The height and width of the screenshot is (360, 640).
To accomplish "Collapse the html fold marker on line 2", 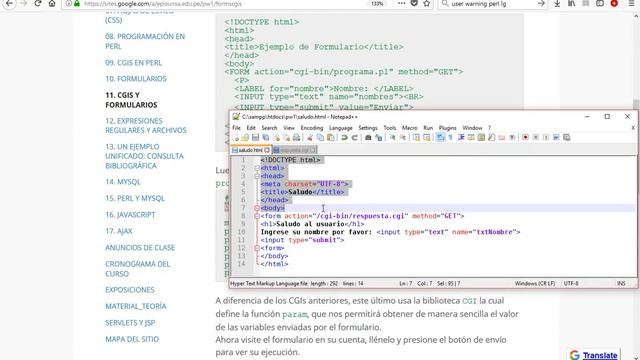I will point(257,168).
